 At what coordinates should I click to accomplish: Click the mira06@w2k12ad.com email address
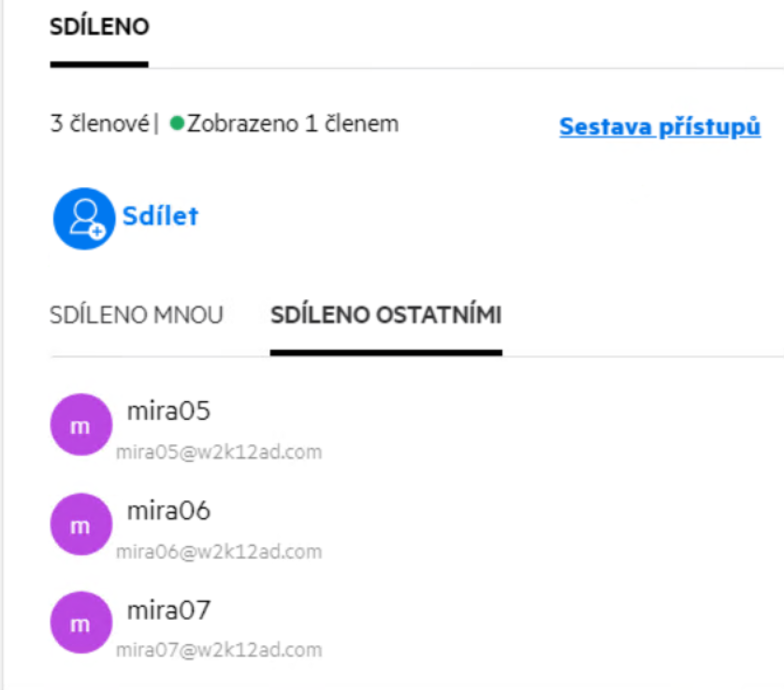point(219,552)
